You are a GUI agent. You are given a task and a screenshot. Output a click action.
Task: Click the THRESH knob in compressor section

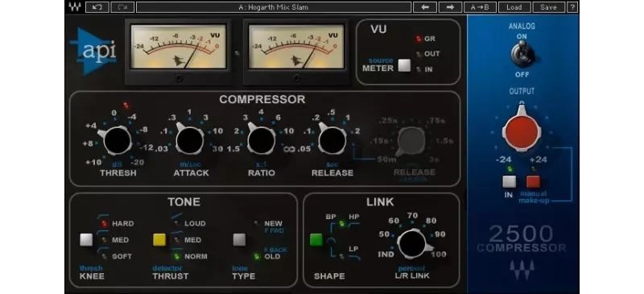118,140
